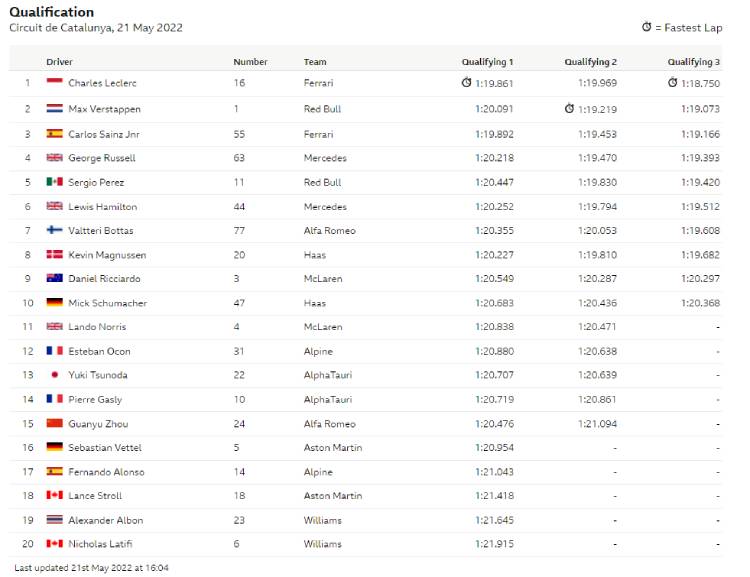Click Sebastian Vettel's Aston Martin team name

click(x=333, y=448)
